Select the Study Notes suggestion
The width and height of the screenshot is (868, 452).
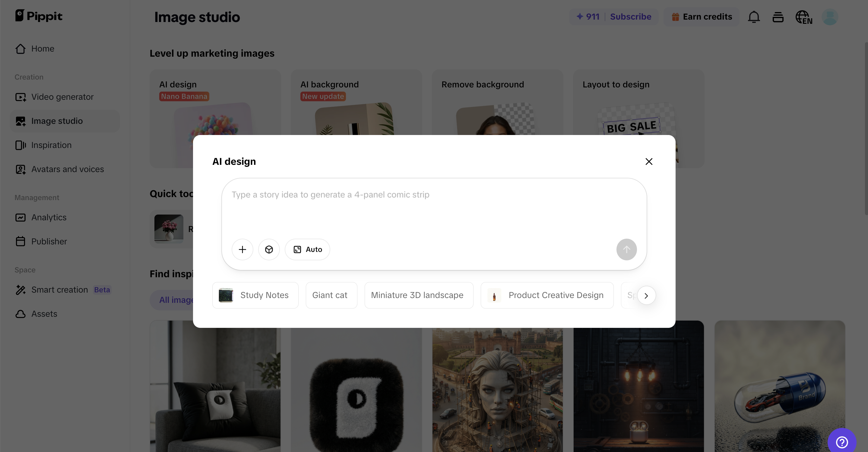(x=255, y=295)
